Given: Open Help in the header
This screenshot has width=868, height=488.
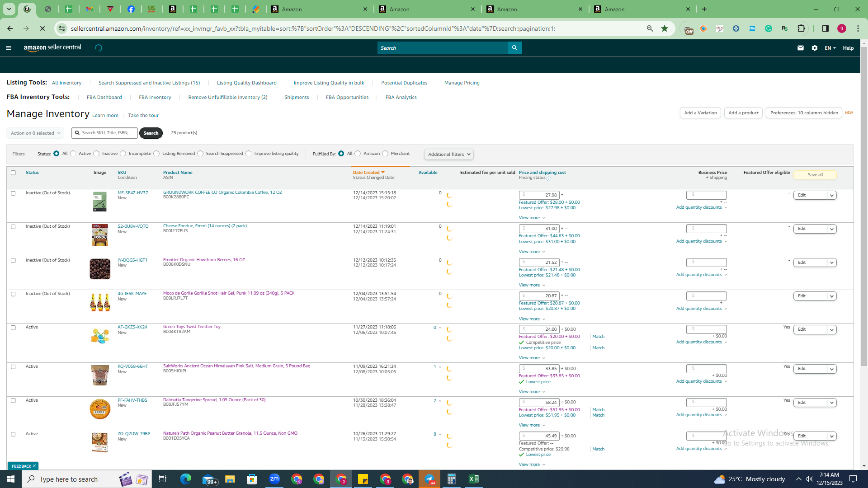Looking at the screenshot, I should (x=848, y=48).
